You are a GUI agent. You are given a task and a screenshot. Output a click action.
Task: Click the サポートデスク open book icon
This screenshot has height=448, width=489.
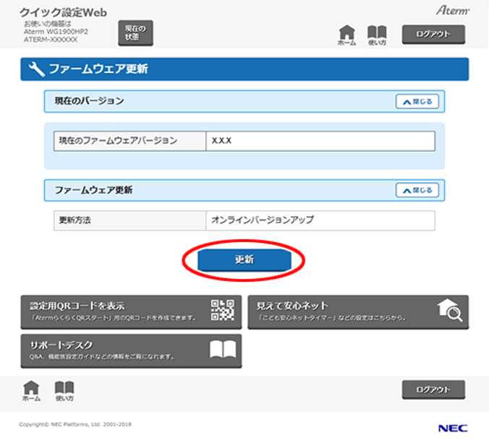223,350
